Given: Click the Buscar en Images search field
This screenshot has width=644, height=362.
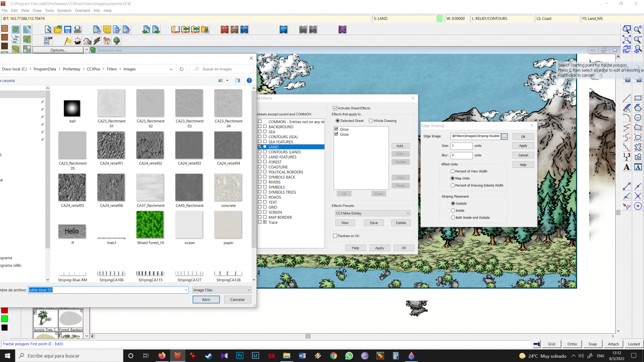Looking at the screenshot, I should 222,69.
